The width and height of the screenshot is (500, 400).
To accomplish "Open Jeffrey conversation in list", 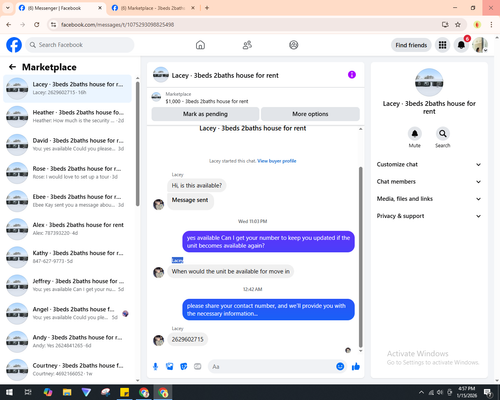I will point(67,285).
